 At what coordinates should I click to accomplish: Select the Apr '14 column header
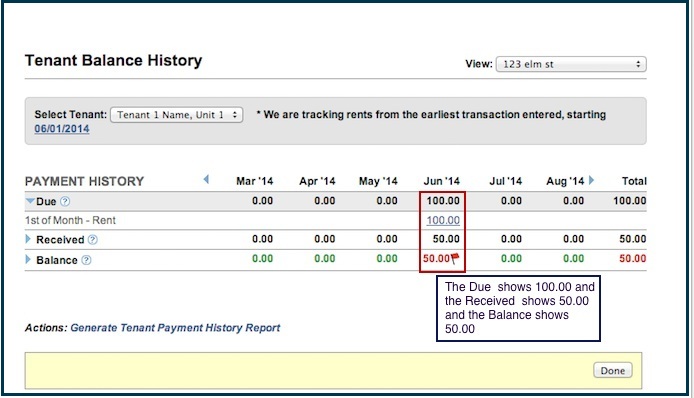coord(317,181)
